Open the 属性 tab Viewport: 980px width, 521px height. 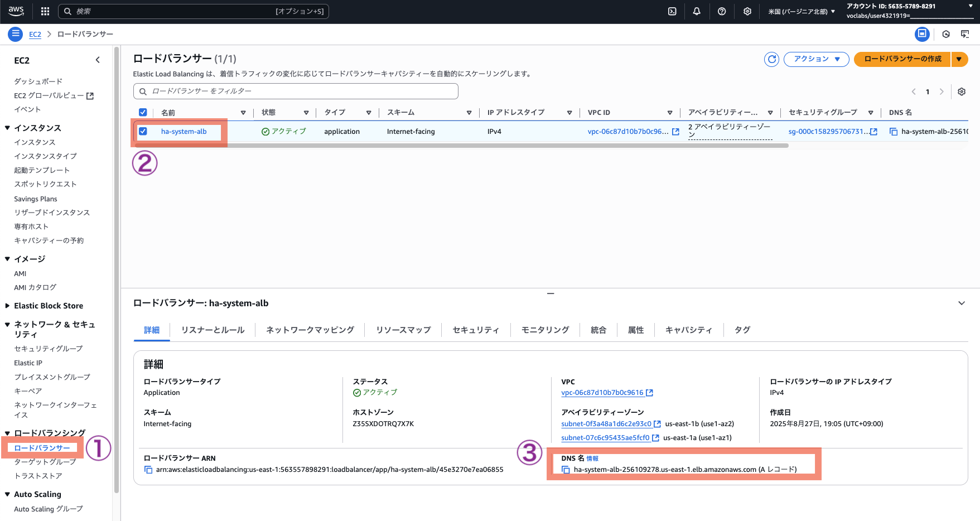pyautogui.click(x=636, y=330)
